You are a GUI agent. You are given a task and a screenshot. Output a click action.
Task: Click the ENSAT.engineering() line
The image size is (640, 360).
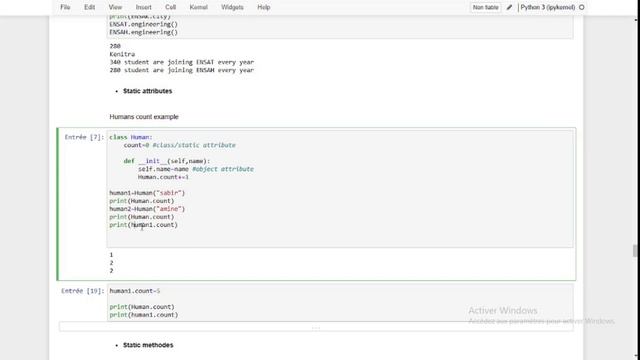pos(143,24)
